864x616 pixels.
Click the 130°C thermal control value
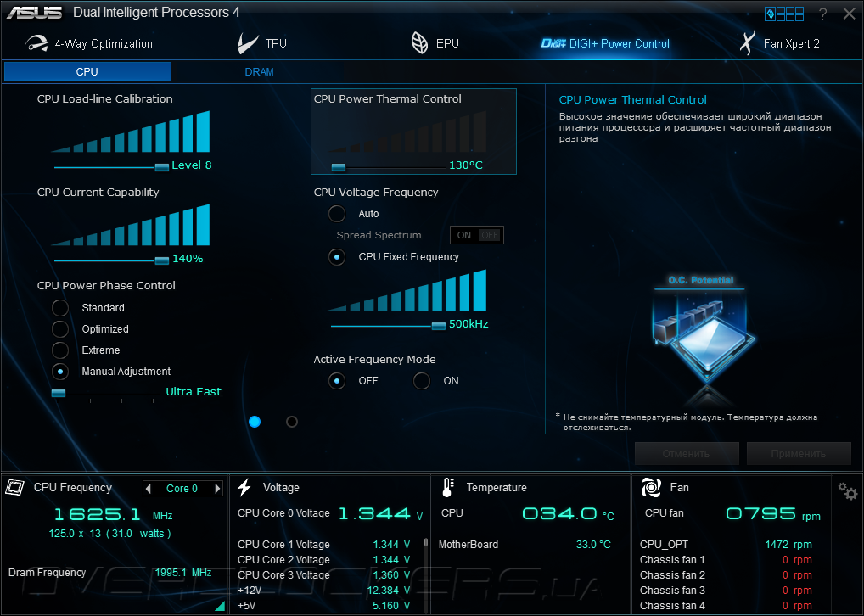point(466,165)
